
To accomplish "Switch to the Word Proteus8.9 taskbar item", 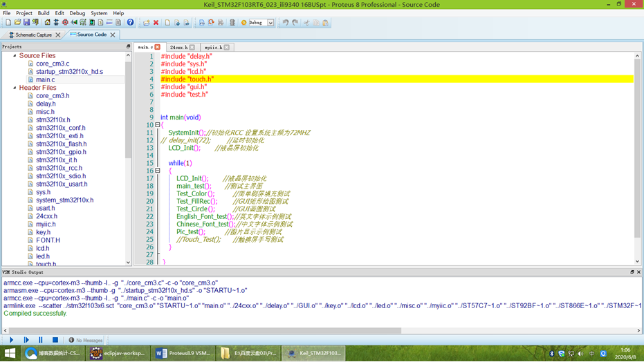I will pos(183,353).
